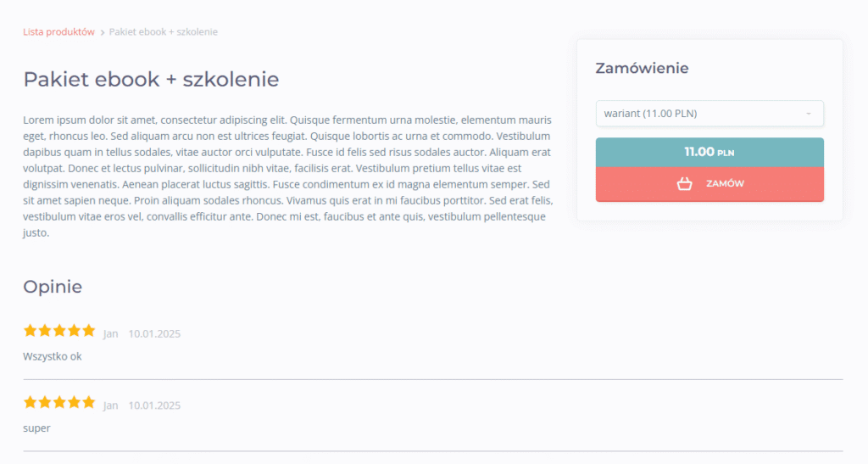This screenshot has width=868, height=464.
Task: Click the third star of Wszystko ok review
Action: 59,331
